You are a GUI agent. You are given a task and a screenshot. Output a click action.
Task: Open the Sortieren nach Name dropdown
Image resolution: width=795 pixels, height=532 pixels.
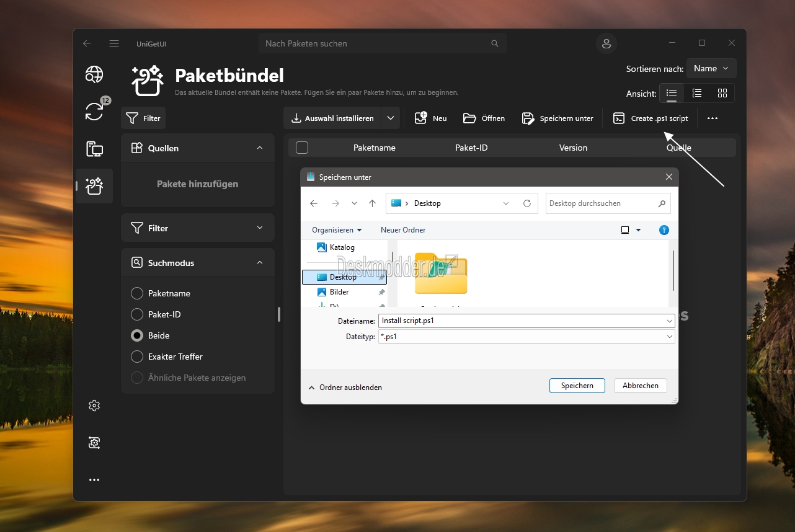(712, 69)
